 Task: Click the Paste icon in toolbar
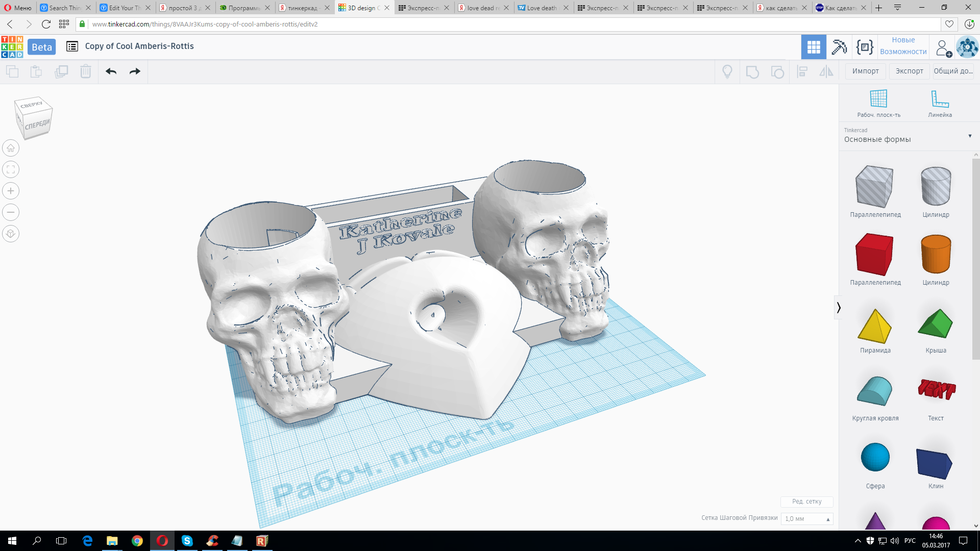pos(36,71)
